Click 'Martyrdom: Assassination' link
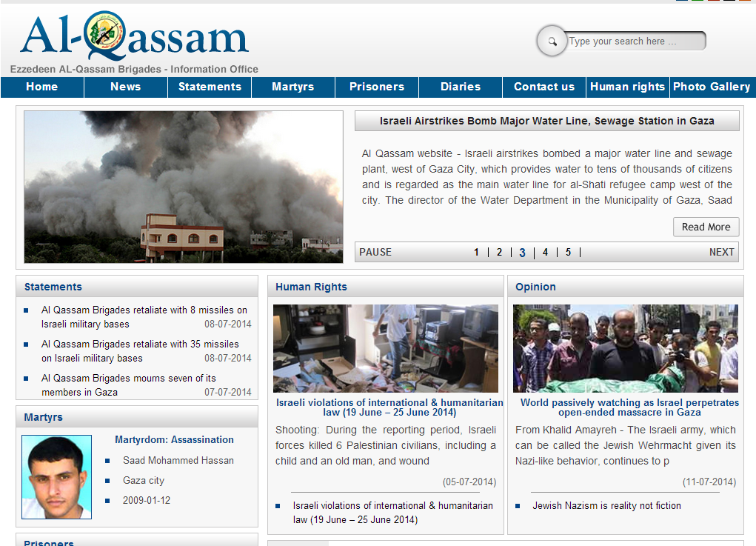Screen dimensions: 756x546 (174, 440)
